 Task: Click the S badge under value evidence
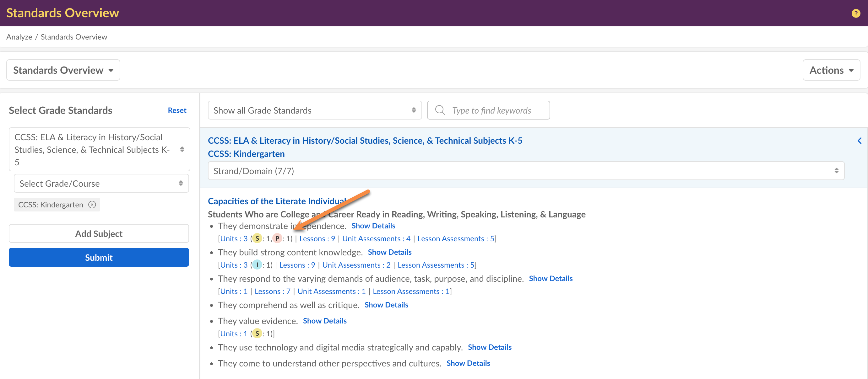tap(257, 334)
